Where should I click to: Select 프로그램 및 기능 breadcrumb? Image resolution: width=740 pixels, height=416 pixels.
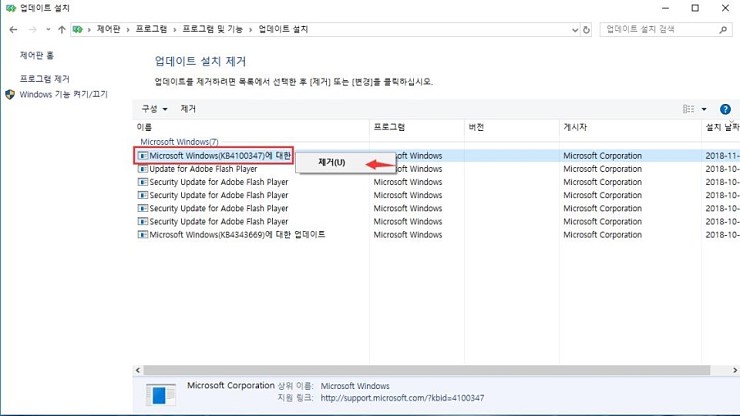coord(212,29)
